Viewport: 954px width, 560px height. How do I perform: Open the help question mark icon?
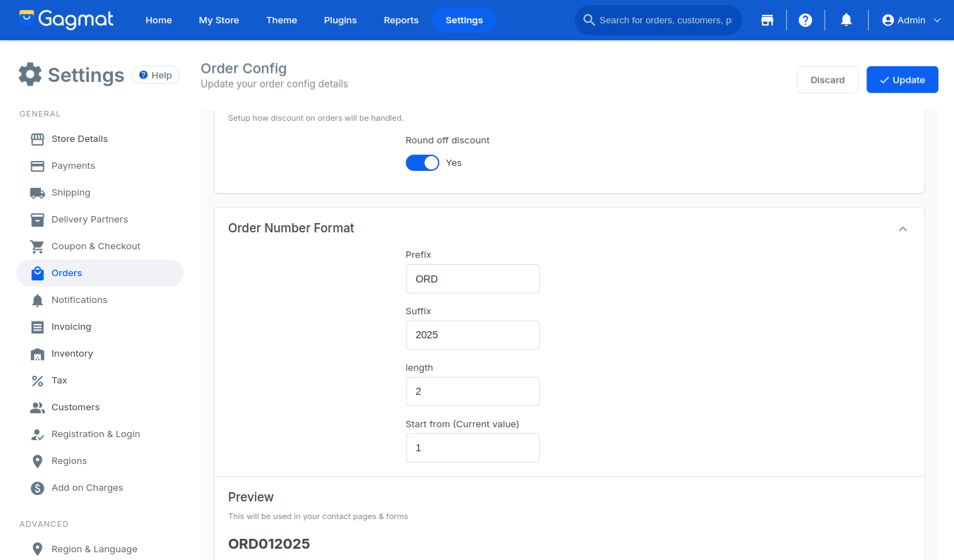(805, 20)
